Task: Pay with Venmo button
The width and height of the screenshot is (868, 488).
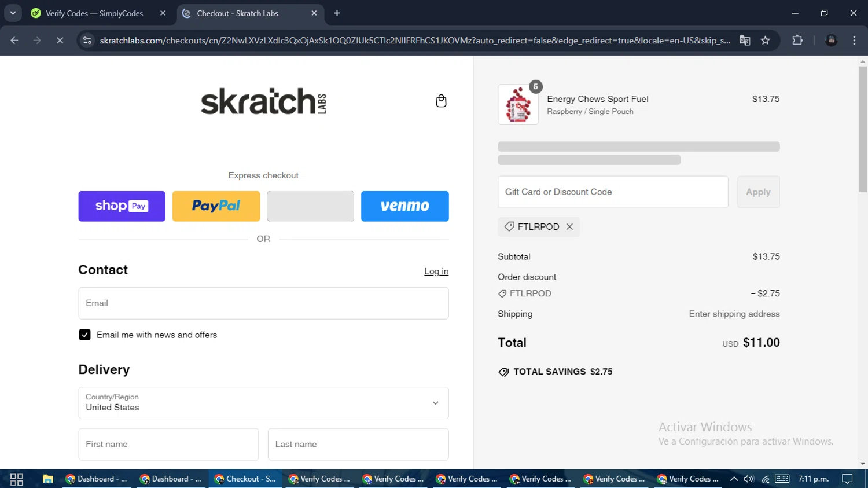Action: [404, 206]
